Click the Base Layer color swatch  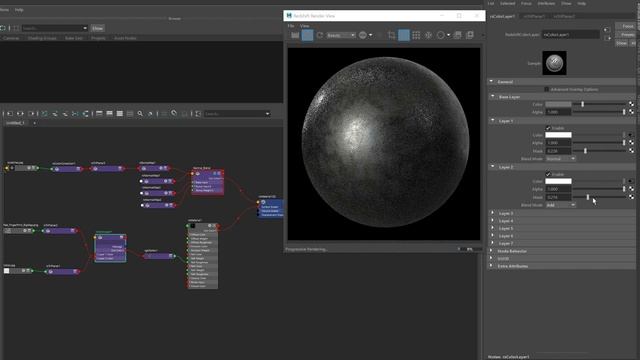pyautogui.click(x=558, y=104)
